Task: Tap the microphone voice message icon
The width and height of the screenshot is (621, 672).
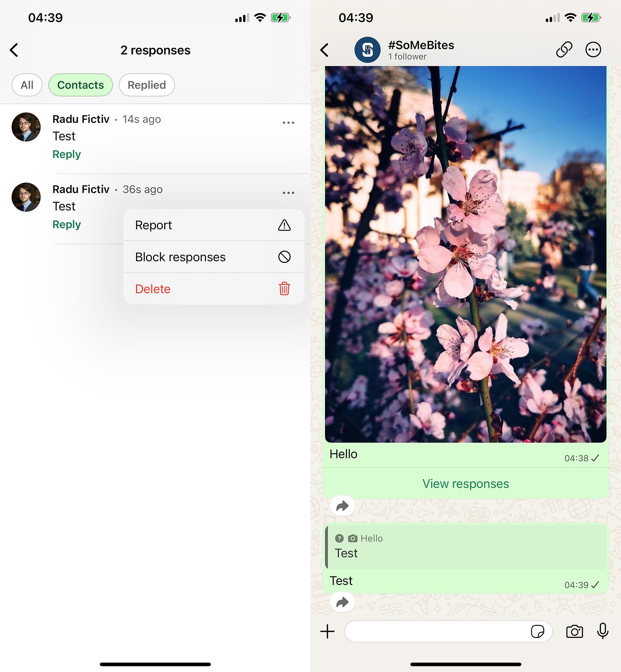Action: coord(603,631)
